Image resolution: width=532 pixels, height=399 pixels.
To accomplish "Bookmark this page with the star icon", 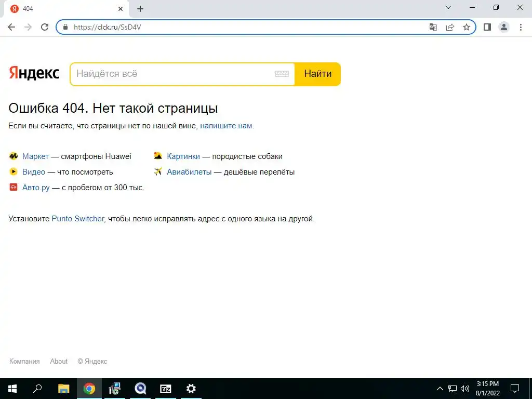I will click(x=467, y=27).
